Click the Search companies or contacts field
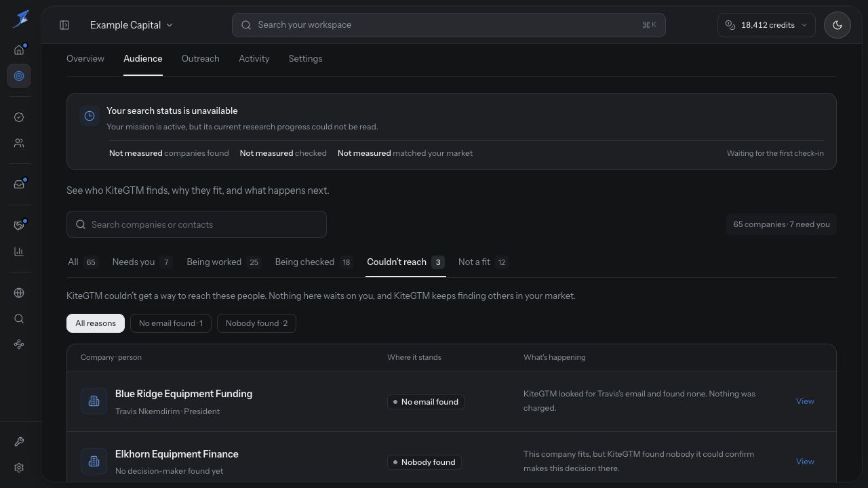The width and height of the screenshot is (868, 488). (x=197, y=224)
